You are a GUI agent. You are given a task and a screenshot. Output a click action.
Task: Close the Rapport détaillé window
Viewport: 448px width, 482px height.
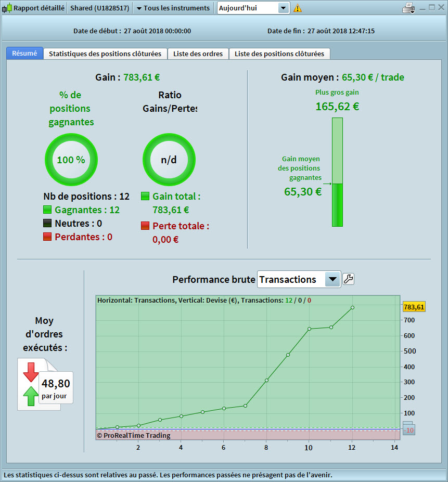pyautogui.click(x=441, y=7)
